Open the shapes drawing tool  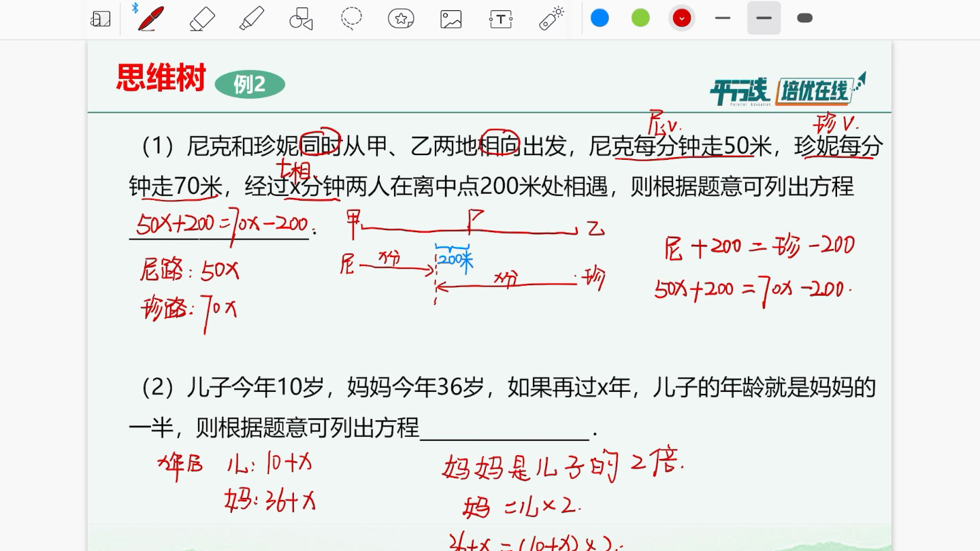tap(300, 18)
